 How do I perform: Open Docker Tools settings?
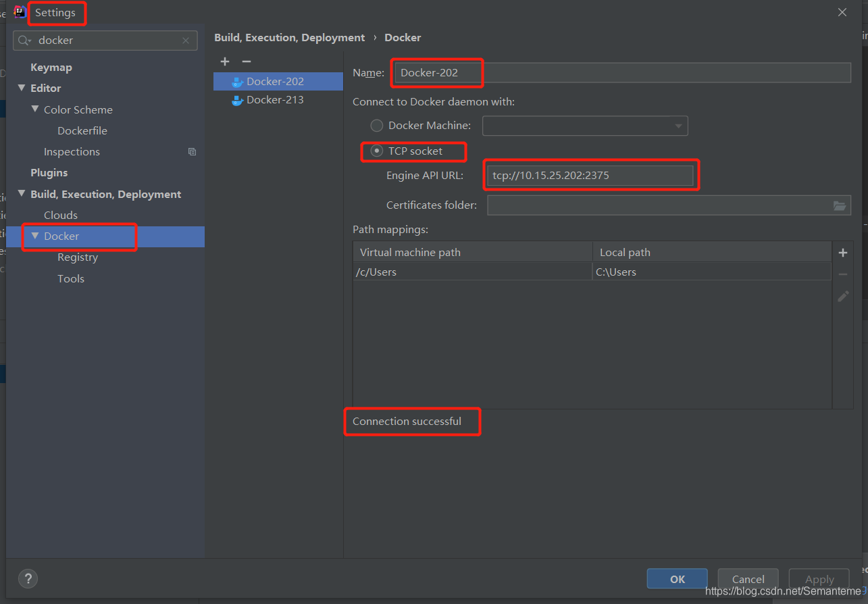pos(71,278)
